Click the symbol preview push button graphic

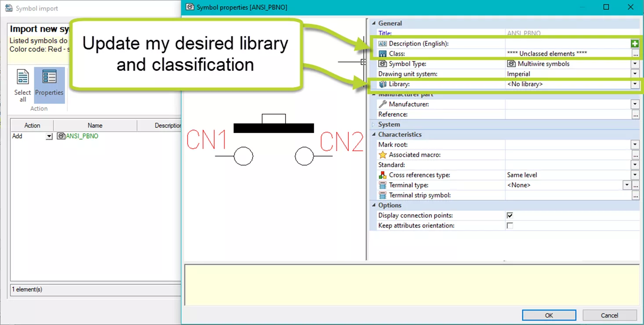274,140
